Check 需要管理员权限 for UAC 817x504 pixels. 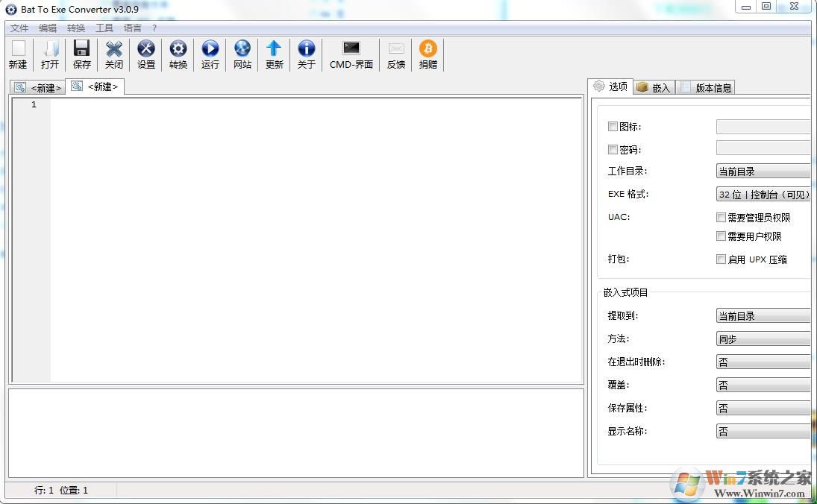pyautogui.click(x=721, y=217)
